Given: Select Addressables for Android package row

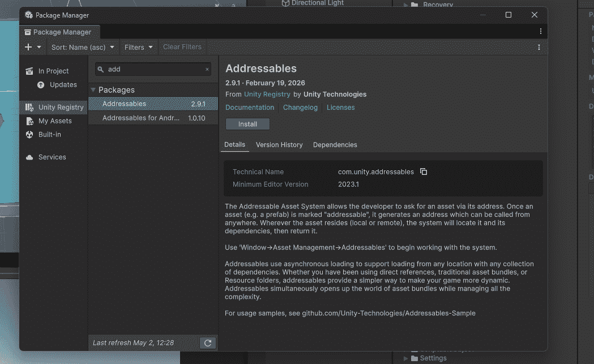Looking at the screenshot, I should [153, 118].
